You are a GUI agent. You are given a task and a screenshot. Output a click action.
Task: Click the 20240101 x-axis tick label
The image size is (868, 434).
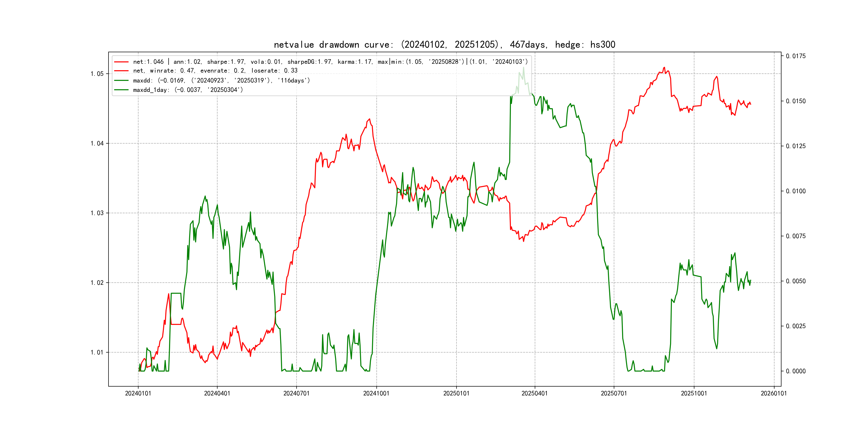[138, 393]
